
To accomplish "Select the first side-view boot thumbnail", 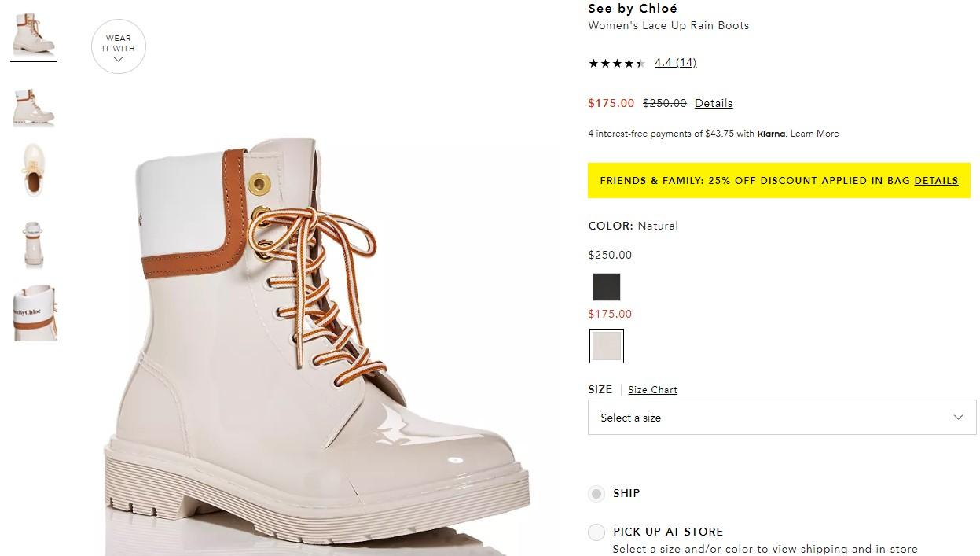I will 35,33.
